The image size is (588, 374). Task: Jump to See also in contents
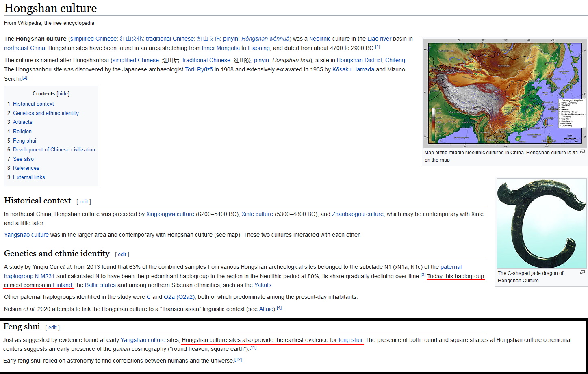click(x=23, y=159)
